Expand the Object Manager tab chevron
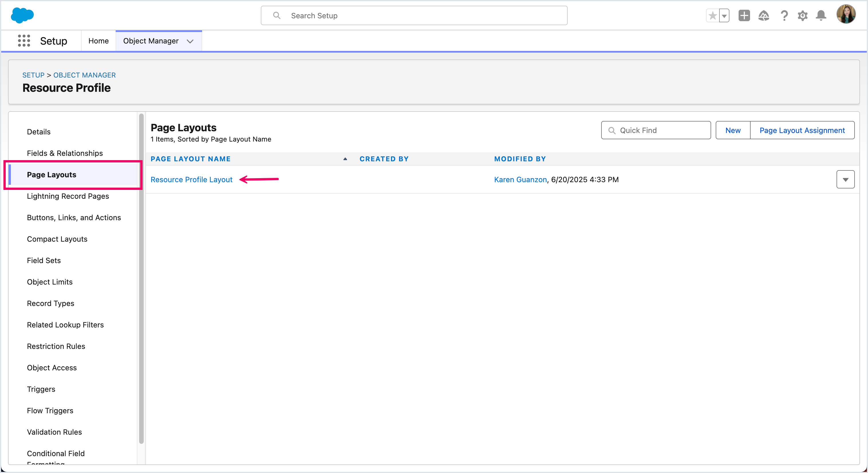The height and width of the screenshot is (473, 868). (x=190, y=41)
